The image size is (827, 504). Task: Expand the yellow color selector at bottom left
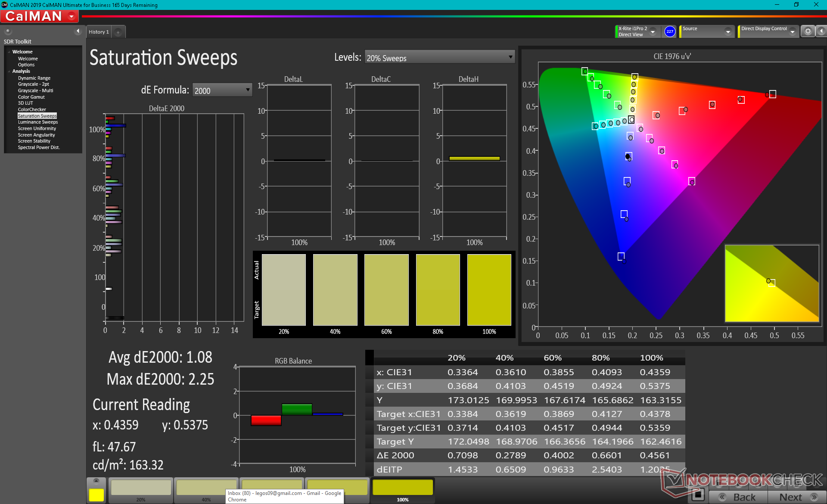[96, 481]
